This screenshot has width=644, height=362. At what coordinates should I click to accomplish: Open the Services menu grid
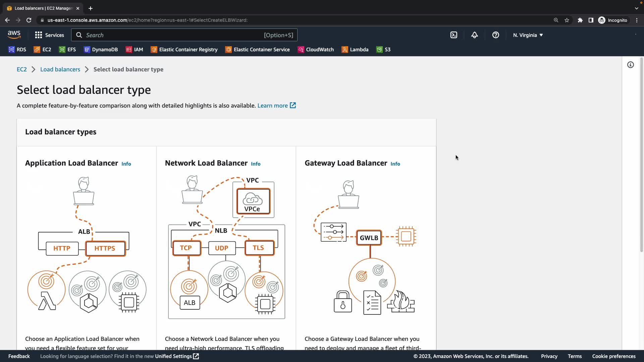[x=49, y=35]
